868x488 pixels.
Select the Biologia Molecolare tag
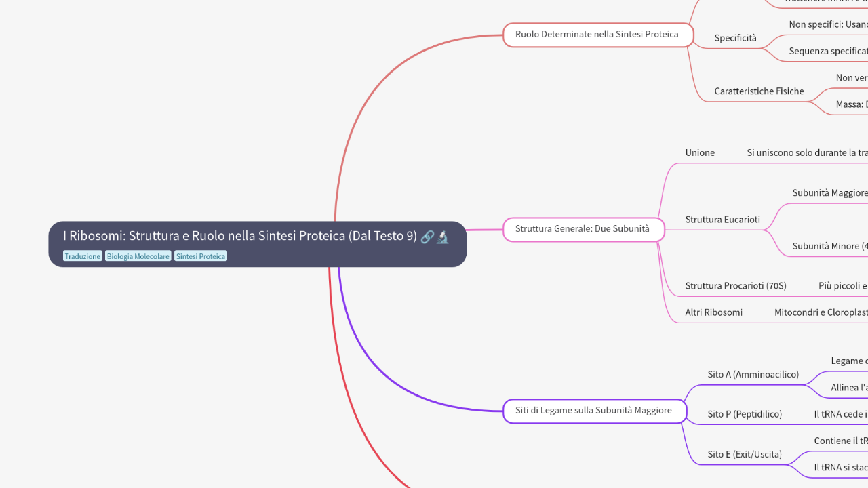tap(138, 256)
